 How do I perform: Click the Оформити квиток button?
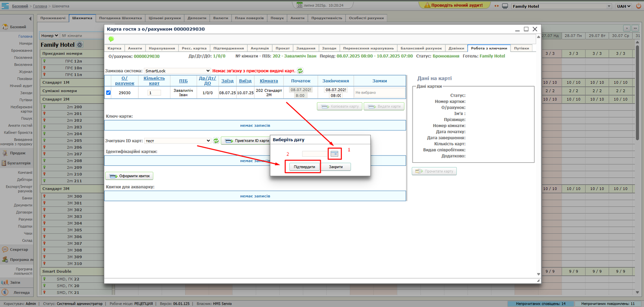tap(129, 176)
